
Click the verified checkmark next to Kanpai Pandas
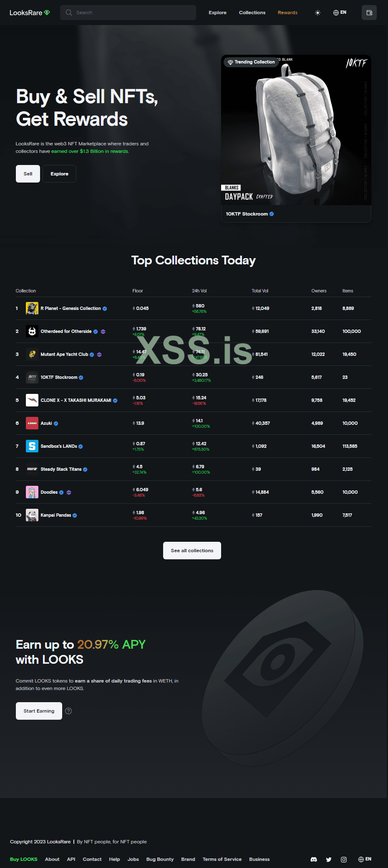coord(75,515)
